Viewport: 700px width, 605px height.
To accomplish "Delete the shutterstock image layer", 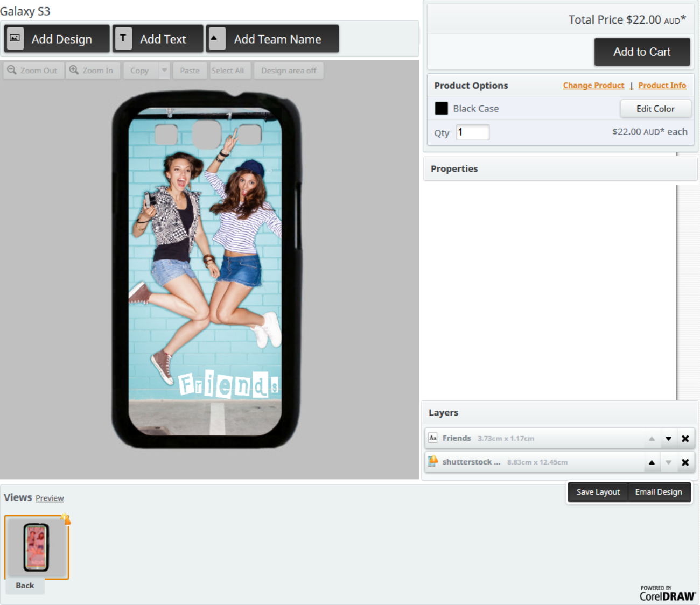I will 685,462.
